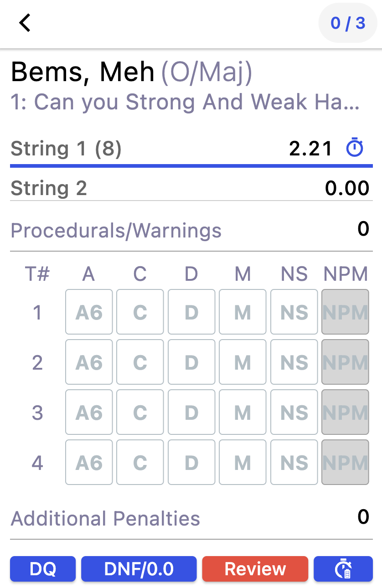382x588 pixels.
Task: Toggle A6 hit for target 1
Action: 89,312
